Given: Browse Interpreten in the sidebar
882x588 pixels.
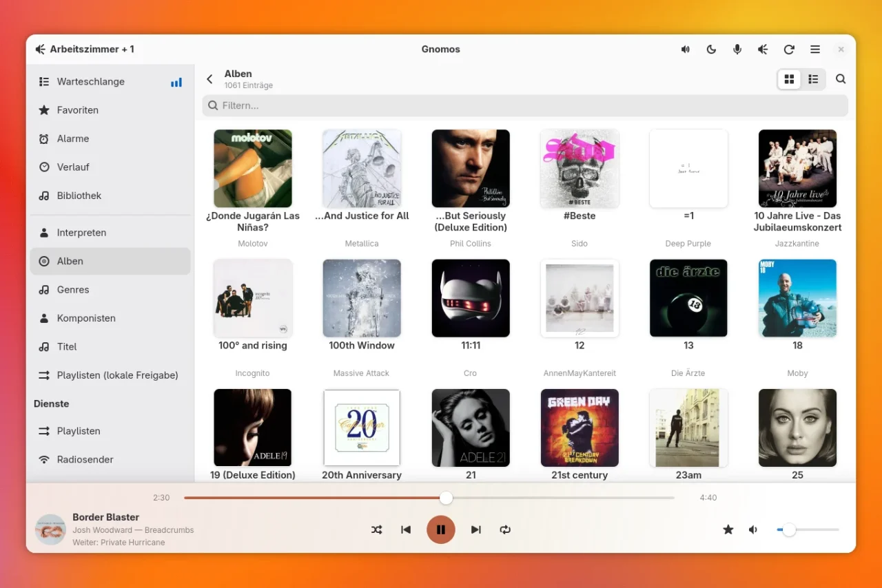Looking at the screenshot, I should 110,233.
